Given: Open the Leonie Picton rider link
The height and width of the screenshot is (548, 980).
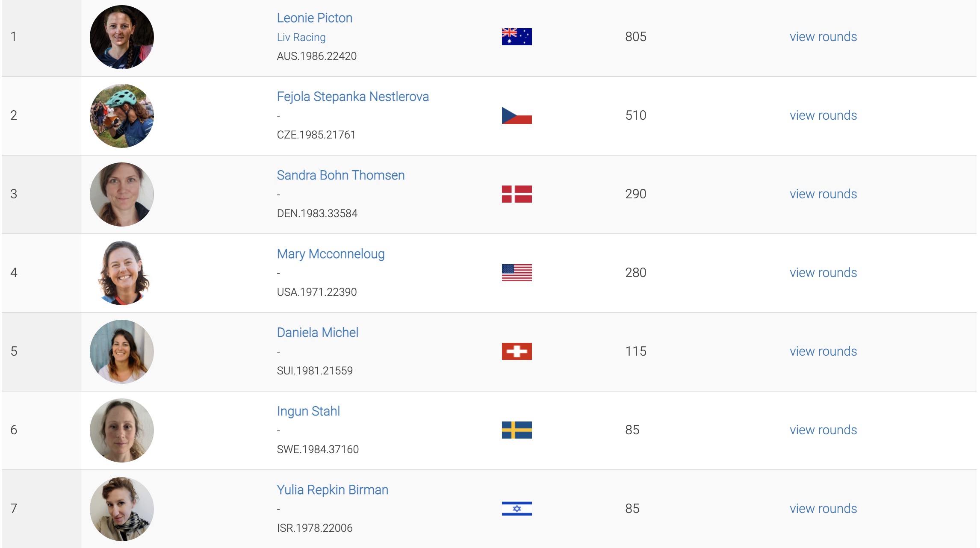Looking at the screenshot, I should 315,18.
